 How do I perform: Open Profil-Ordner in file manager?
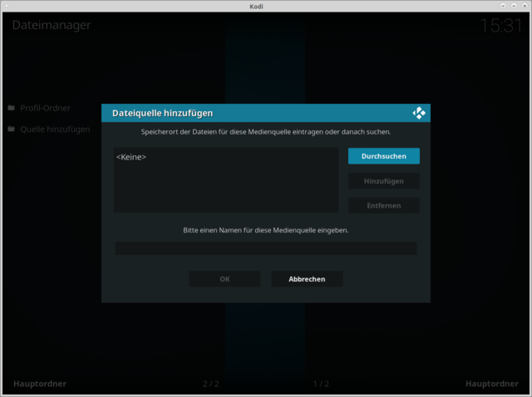tap(45, 108)
